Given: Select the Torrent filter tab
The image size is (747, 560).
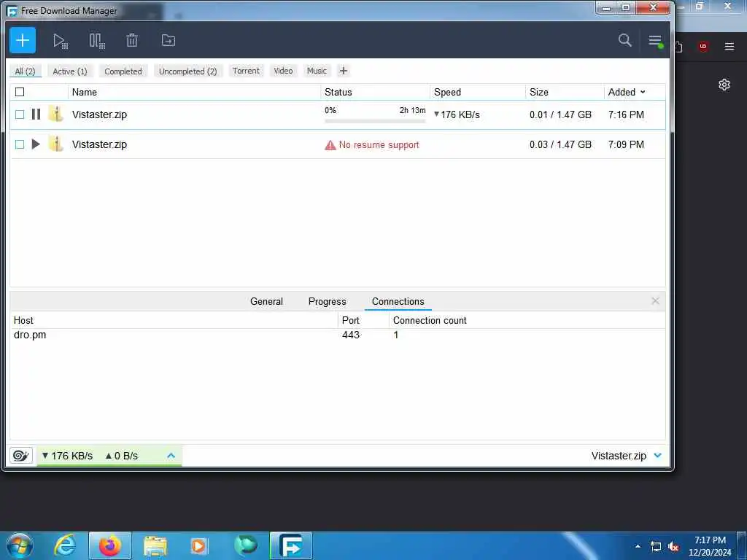Looking at the screenshot, I should pos(246,71).
